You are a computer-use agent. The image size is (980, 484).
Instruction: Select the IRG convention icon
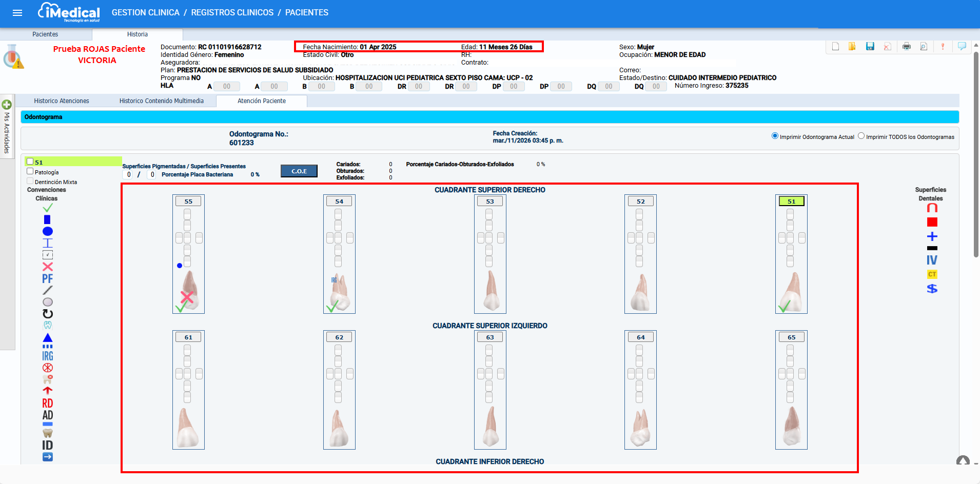tap(48, 356)
